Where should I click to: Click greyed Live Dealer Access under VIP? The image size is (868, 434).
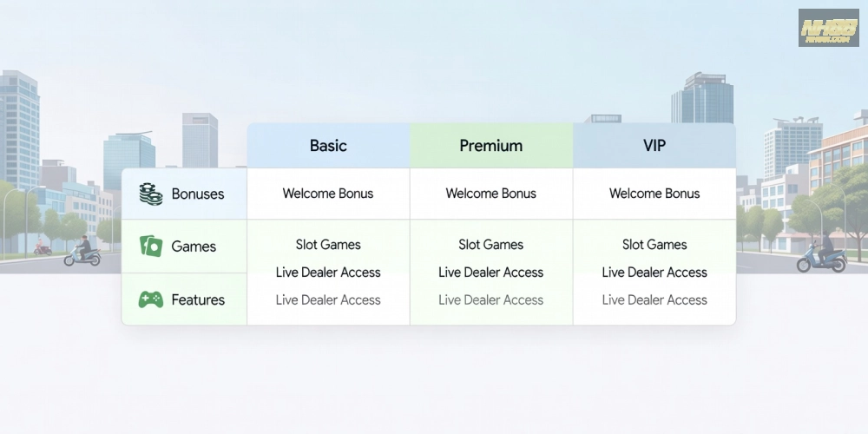pyautogui.click(x=654, y=300)
